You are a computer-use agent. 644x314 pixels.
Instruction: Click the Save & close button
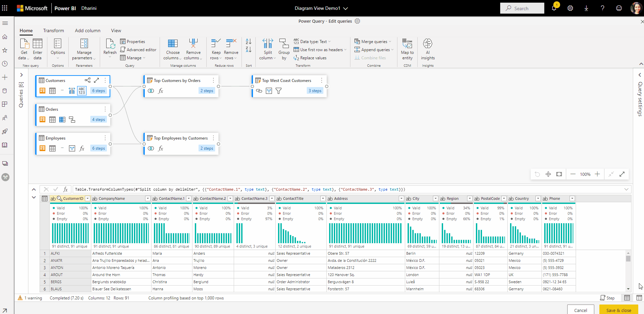click(619, 310)
